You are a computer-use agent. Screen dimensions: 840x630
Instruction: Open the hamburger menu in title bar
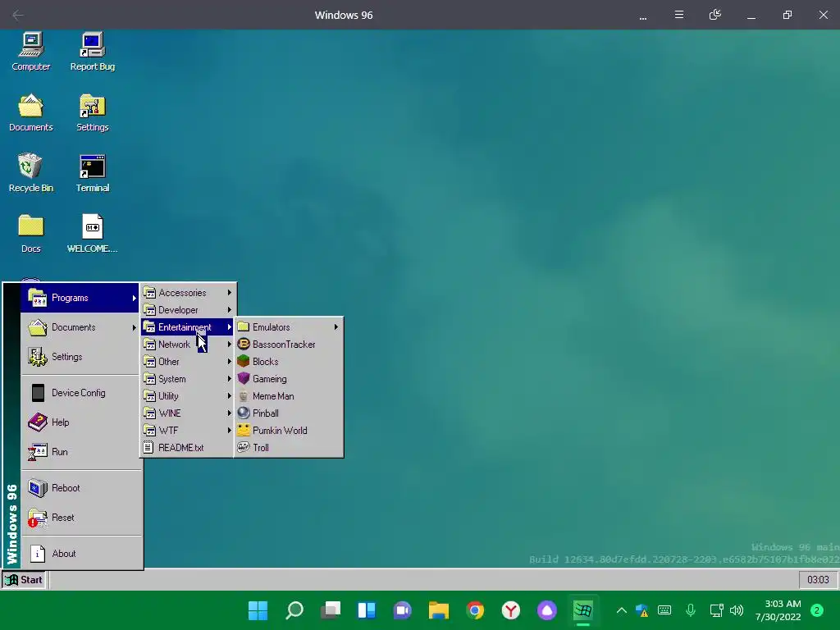tap(678, 15)
